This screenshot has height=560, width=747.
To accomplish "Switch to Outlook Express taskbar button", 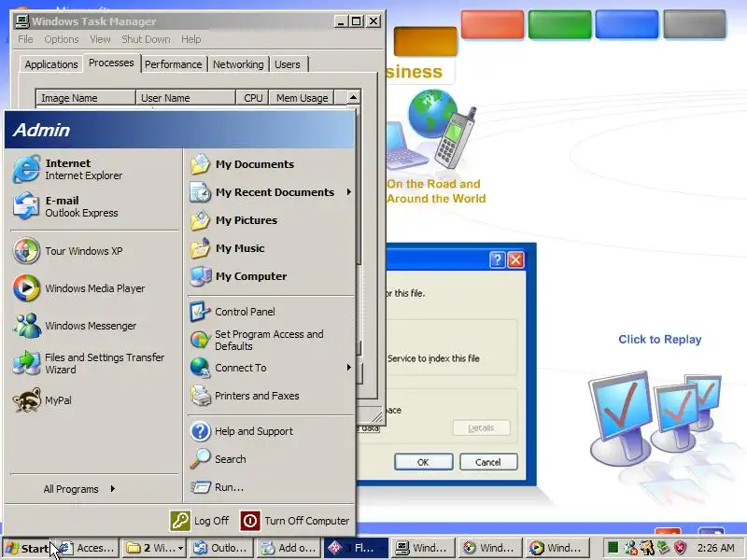I will (x=220, y=548).
